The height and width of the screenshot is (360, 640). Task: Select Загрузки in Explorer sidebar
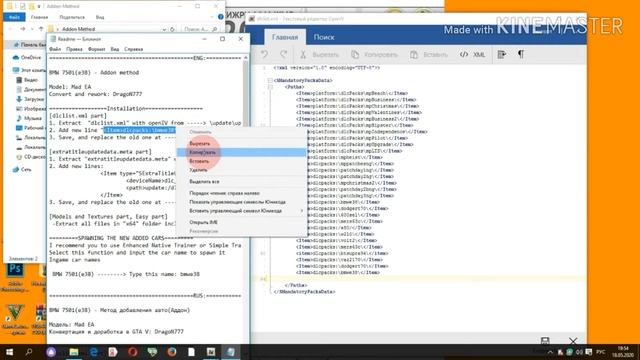(30, 99)
